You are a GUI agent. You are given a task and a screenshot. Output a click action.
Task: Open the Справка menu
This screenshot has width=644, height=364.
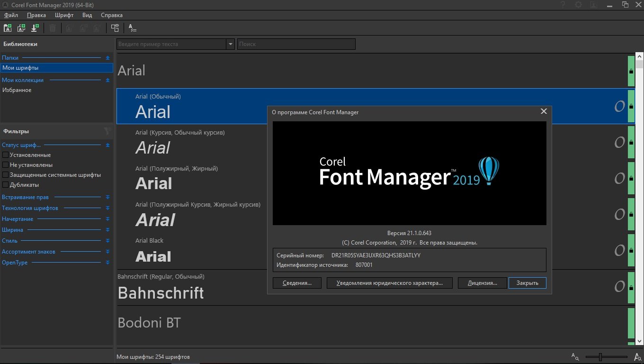[112, 15]
